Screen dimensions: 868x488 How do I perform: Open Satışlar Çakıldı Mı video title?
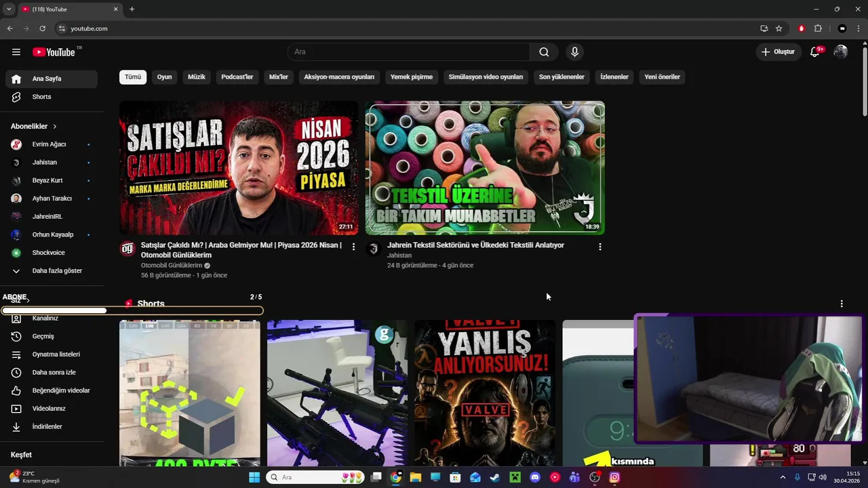click(x=241, y=250)
